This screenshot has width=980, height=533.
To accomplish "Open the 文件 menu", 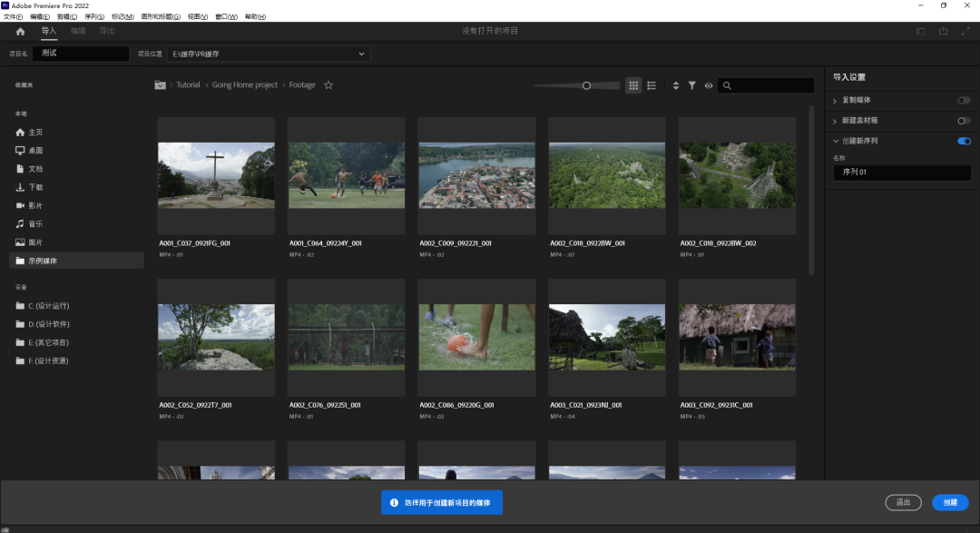I will click(x=13, y=16).
